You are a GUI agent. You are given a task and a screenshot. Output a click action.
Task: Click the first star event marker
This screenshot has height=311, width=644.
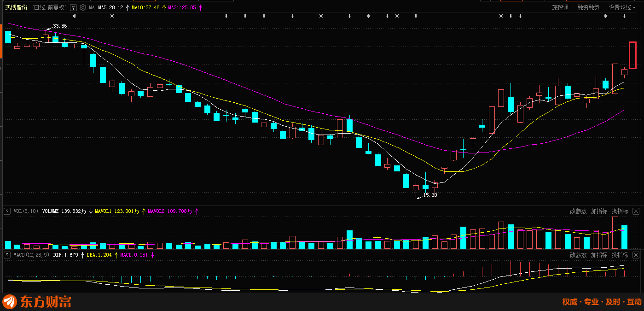[74, 16]
